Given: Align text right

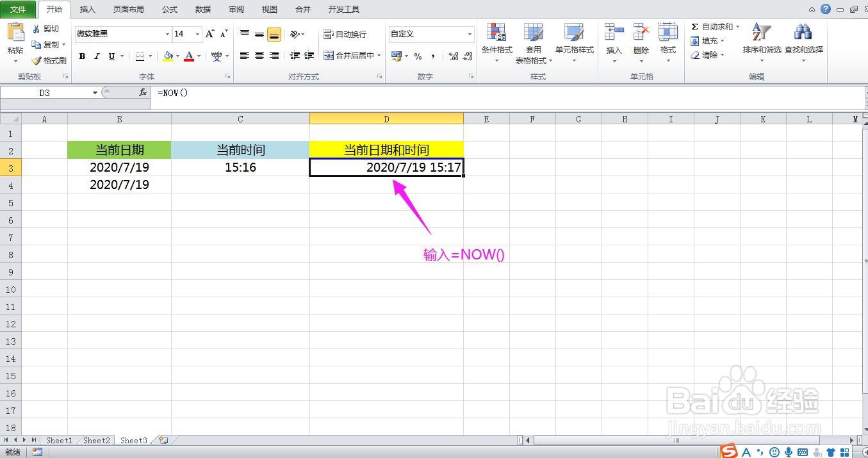Looking at the screenshot, I should click(x=274, y=56).
